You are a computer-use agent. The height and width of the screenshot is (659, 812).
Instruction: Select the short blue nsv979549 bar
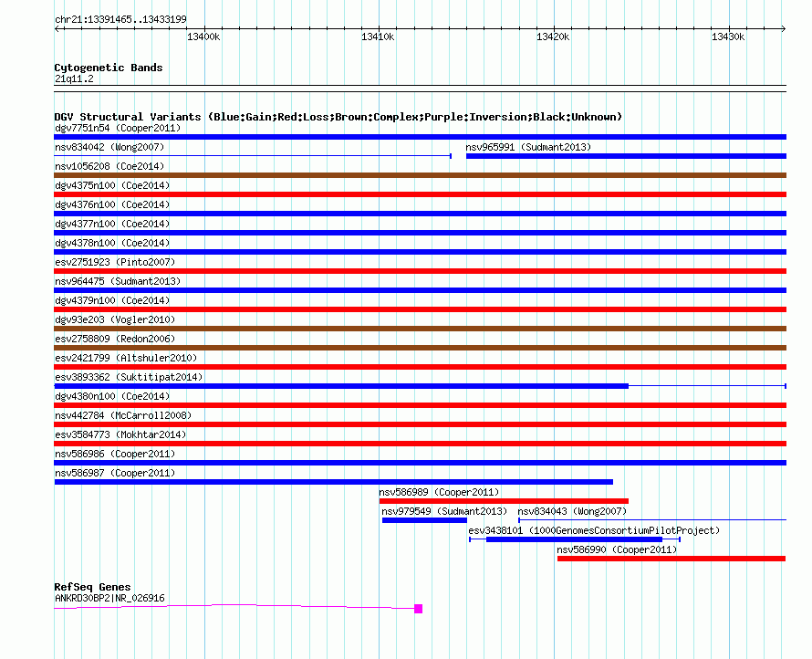click(424, 520)
